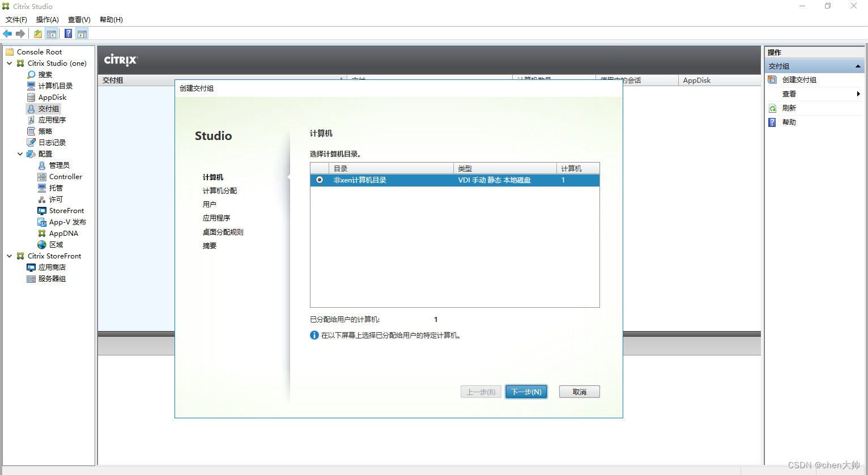Viewport: 868px width, 475px height.
Task: Select the 应用商店 icon under Citrix StoreFront
Action: [31, 267]
